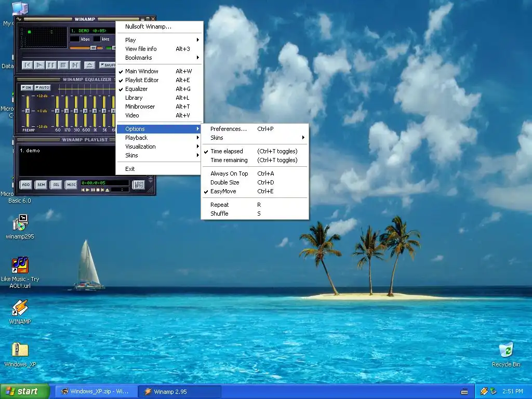The height and width of the screenshot is (399, 532).
Task: Open the playlist ADD button menu
Action: click(x=26, y=185)
